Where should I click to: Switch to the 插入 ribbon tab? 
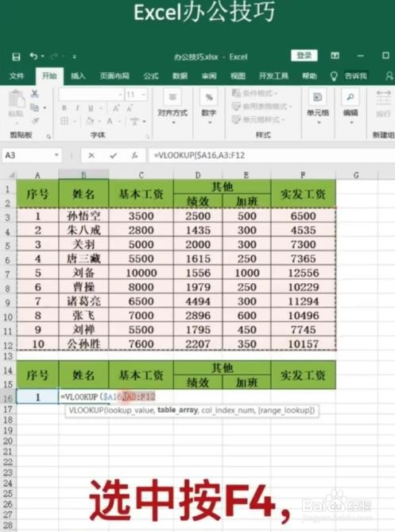click(78, 76)
